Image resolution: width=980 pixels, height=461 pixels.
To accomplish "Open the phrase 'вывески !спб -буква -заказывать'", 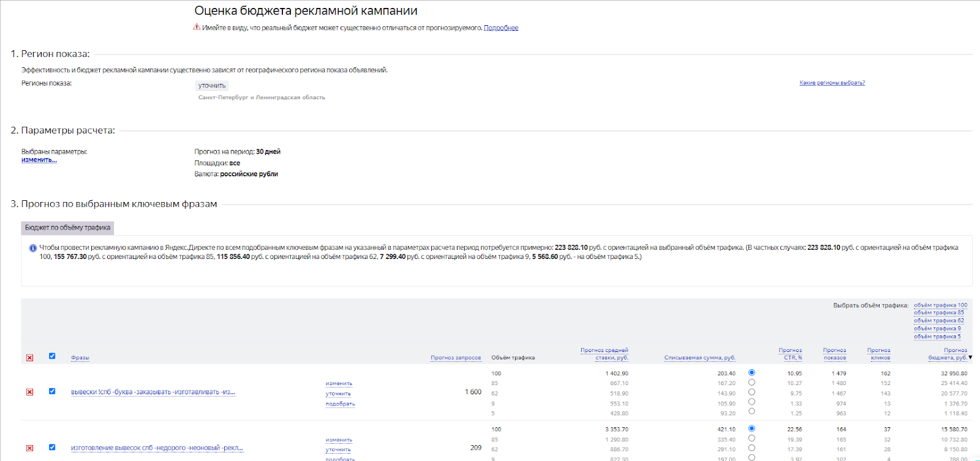I will [153, 392].
